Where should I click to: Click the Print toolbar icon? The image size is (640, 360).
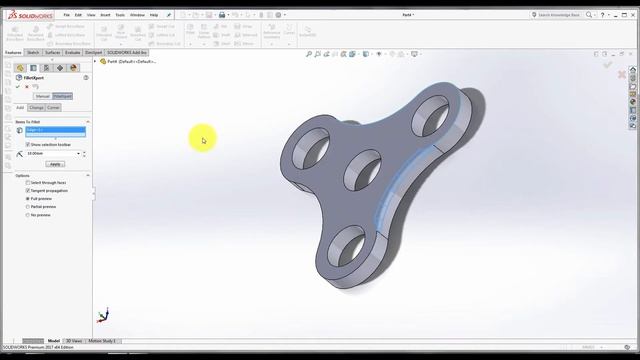click(222, 15)
